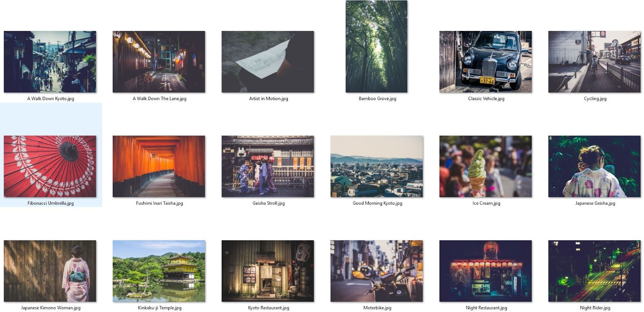Select the Kinkaku-ji Temple thumbnail
The width and height of the screenshot is (644, 312).
click(x=159, y=271)
